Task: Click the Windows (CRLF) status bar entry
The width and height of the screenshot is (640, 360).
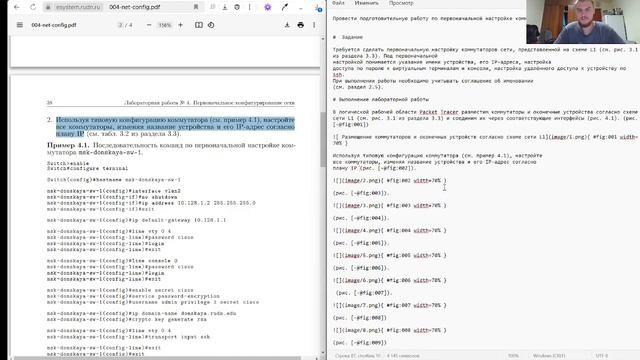Action: point(549,356)
